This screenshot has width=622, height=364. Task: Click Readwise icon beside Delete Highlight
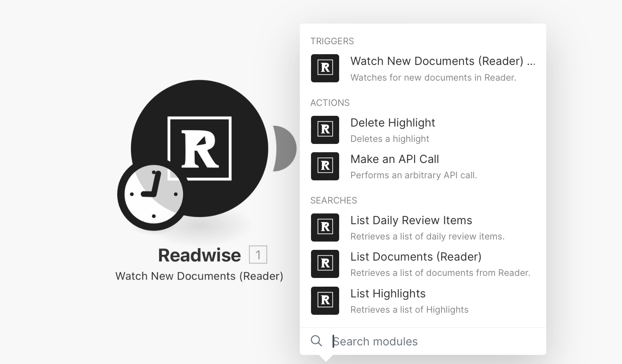(325, 130)
